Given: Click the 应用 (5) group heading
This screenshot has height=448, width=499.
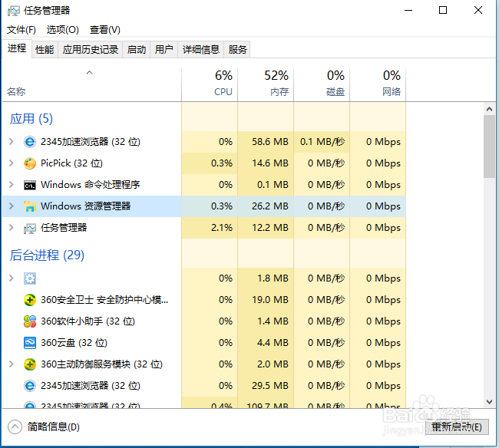Looking at the screenshot, I should pyautogui.click(x=31, y=119).
